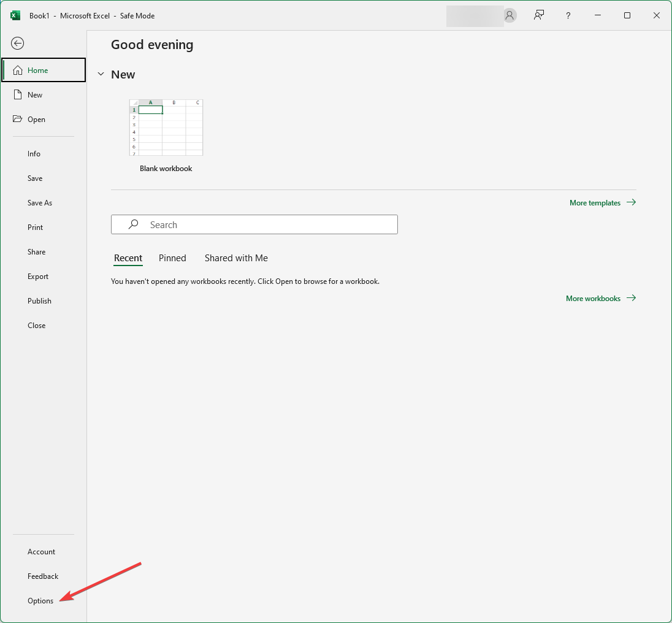
Task: Minimize the Excel window
Action: [x=597, y=15]
